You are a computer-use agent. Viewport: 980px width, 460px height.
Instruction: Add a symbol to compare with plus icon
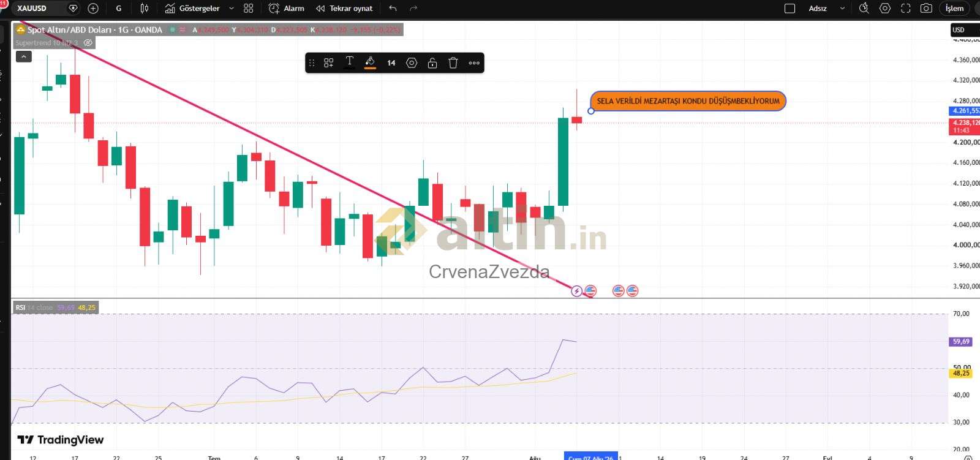pyautogui.click(x=93, y=9)
